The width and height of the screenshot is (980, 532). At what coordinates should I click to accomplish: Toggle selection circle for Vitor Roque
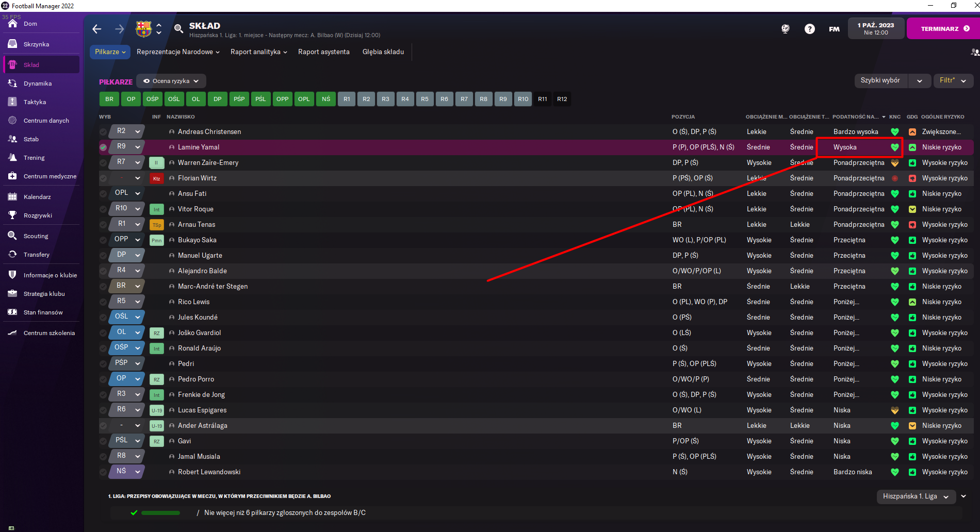(103, 209)
